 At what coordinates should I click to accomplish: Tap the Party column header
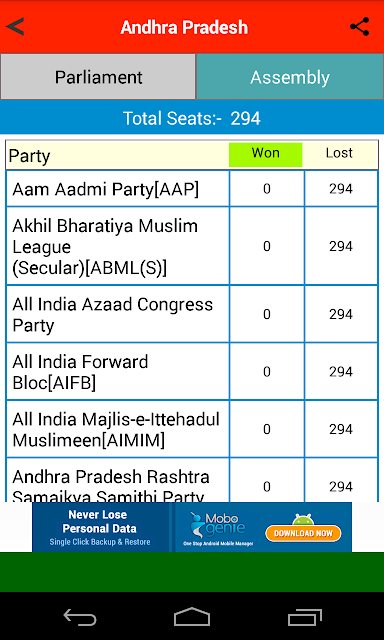pos(29,156)
